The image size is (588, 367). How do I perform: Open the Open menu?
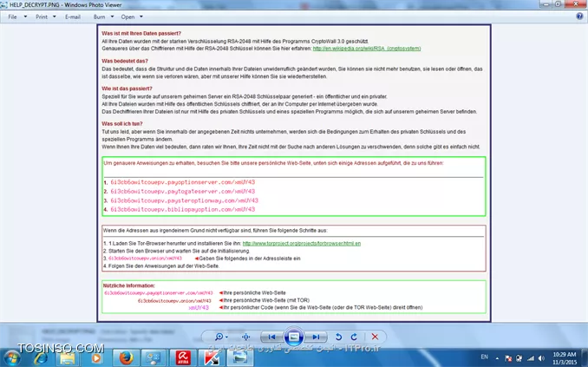point(127,16)
